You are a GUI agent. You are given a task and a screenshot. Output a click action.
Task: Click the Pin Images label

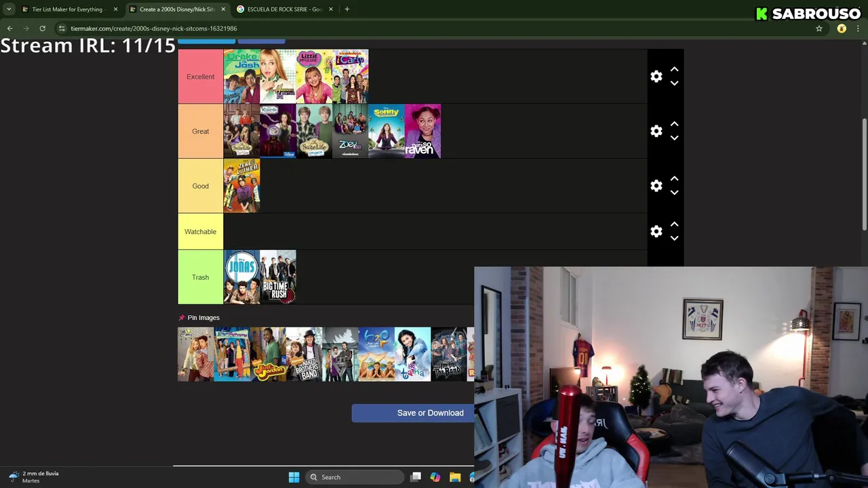203,318
